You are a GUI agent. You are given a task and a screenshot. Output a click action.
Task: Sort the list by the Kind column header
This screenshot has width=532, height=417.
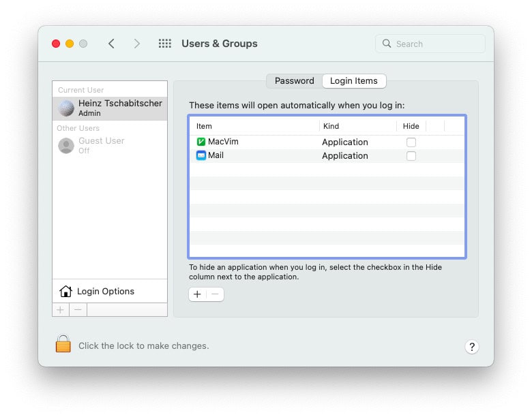point(331,126)
